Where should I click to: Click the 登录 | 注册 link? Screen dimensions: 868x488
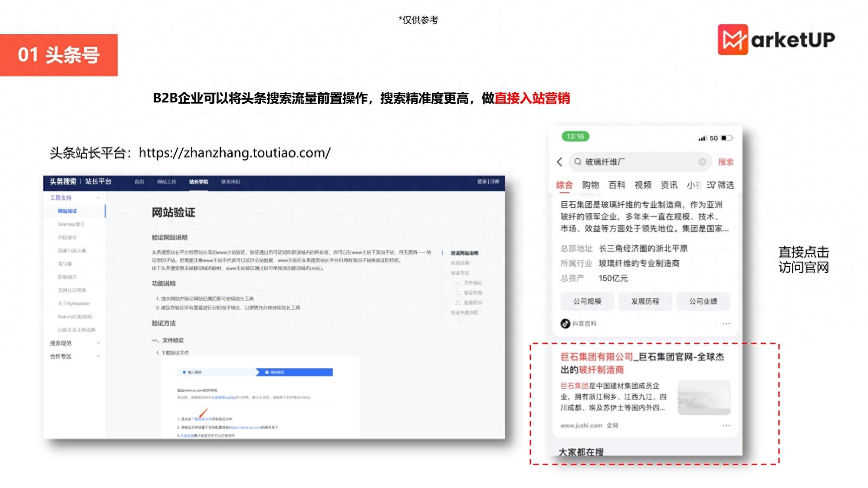coord(488,182)
